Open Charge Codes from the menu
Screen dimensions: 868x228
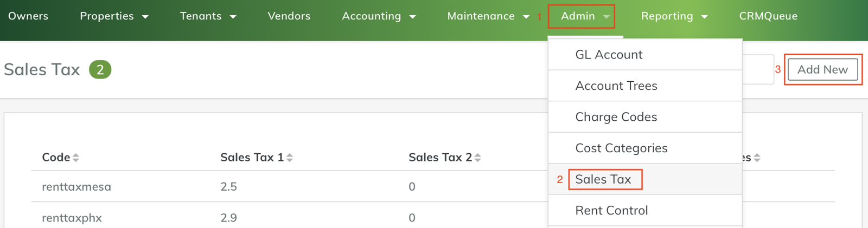tap(616, 117)
